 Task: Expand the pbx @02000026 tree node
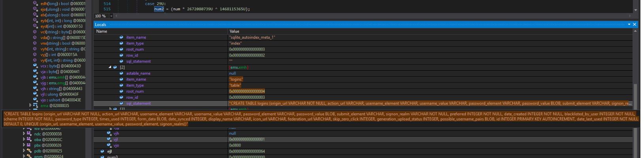click(24, 145)
